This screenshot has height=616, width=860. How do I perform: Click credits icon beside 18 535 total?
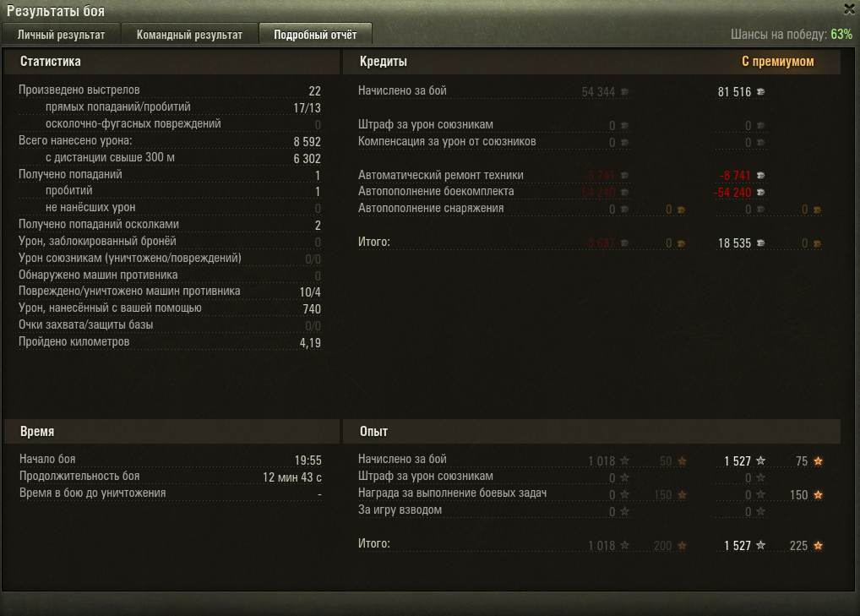coord(760,243)
